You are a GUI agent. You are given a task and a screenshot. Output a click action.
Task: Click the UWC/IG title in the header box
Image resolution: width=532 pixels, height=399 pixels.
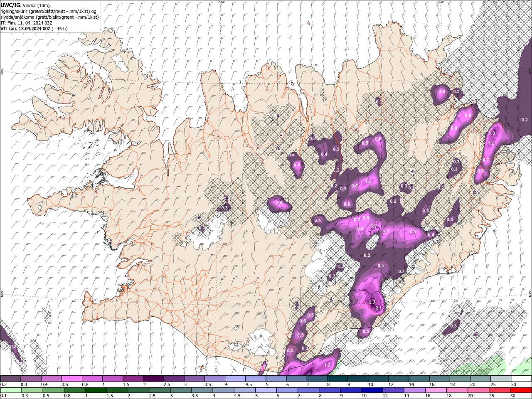pyautogui.click(x=10, y=5)
